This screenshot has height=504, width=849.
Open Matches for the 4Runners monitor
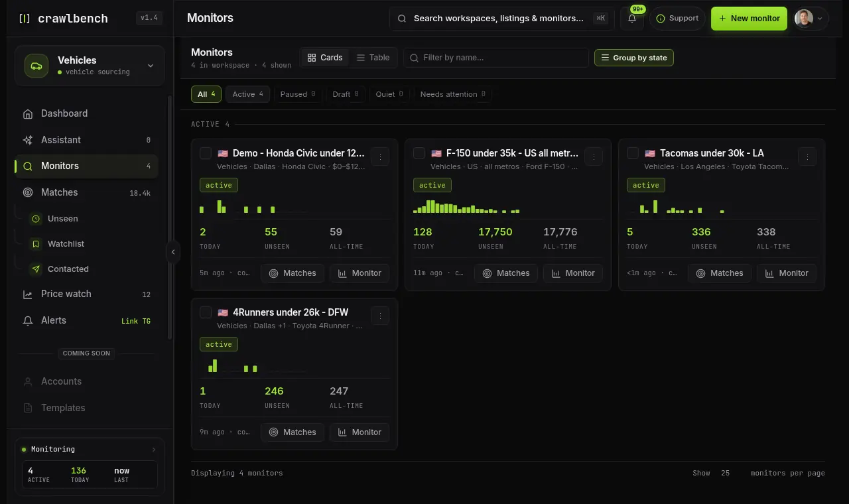[x=293, y=432]
